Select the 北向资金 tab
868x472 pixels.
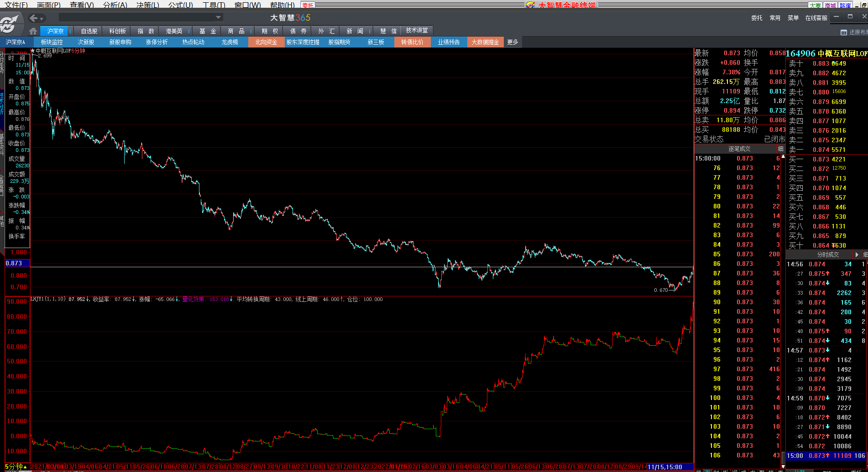click(x=266, y=42)
